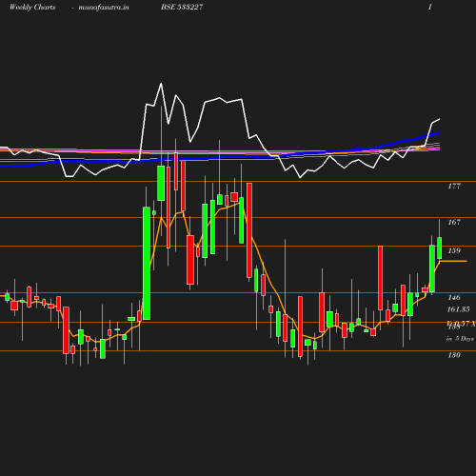Click the 'munafasutra.in' site label
The width and height of the screenshot is (476, 476).
tap(104, 8)
